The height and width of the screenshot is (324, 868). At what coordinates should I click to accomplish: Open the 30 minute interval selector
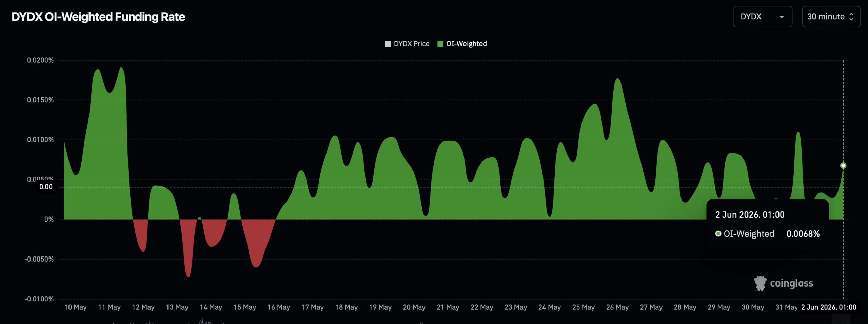pyautogui.click(x=831, y=17)
